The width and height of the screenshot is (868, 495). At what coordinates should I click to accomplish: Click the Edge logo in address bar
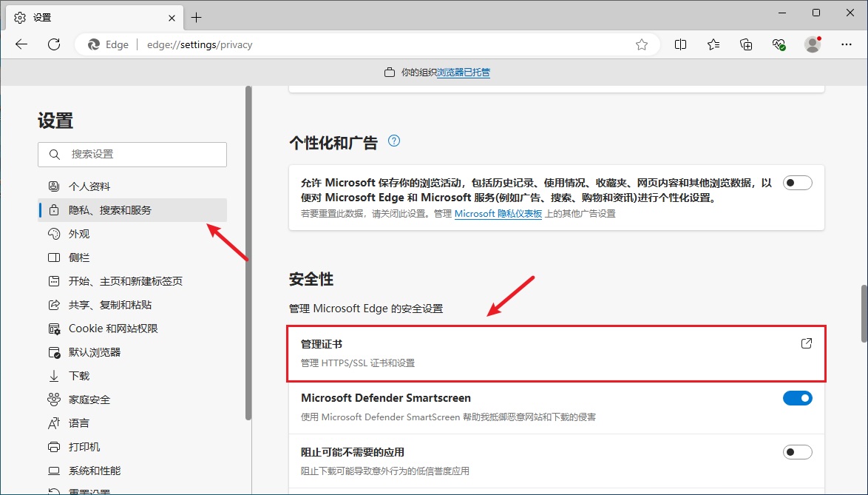[x=94, y=44]
